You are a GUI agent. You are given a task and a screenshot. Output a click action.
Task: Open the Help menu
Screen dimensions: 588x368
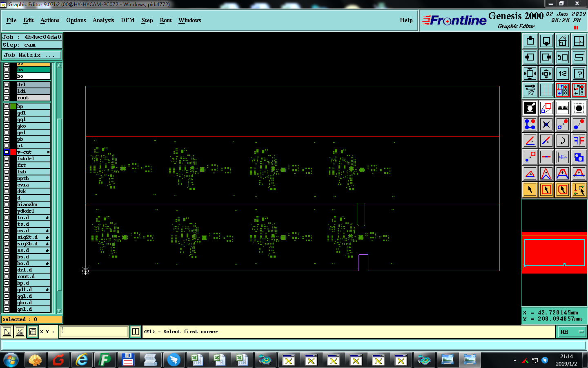[406, 20]
